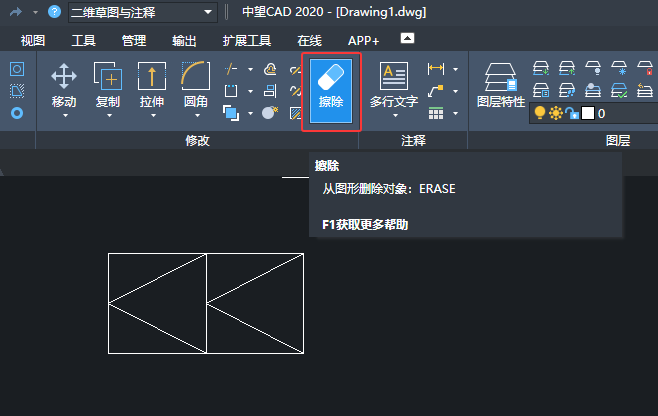Open the 管理 ribbon tab
The width and height of the screenshot is (658, 416).
[x=134, y=41]
